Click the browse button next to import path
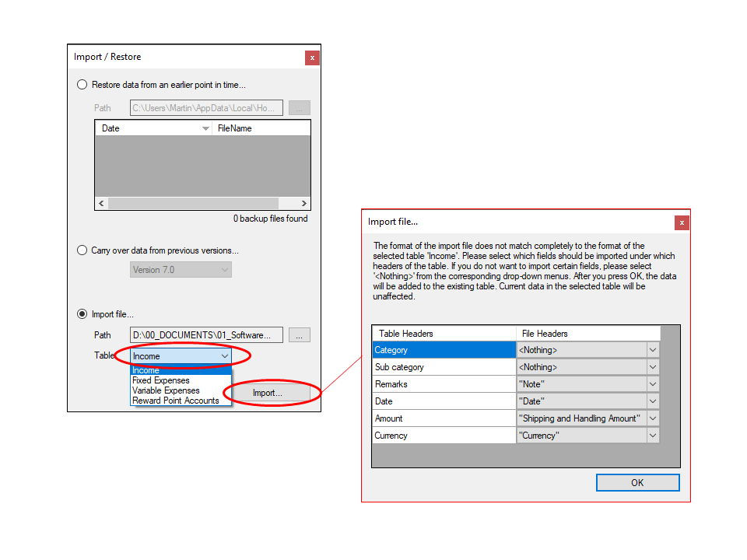Image resolution: width=747 pixels, height=560 pixels. click(x=300, y=335)
